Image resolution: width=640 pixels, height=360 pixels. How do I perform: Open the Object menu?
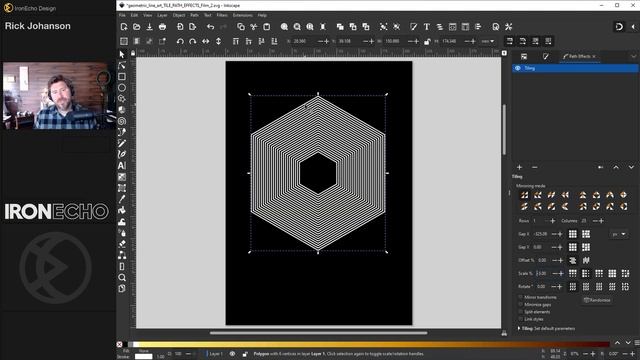click(x=179, y=15)
